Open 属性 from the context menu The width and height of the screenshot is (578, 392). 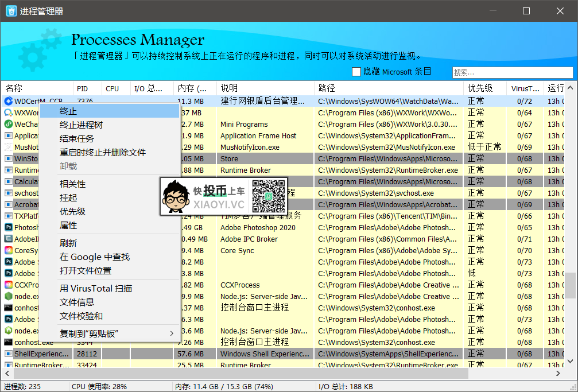(x=110, y=225)
